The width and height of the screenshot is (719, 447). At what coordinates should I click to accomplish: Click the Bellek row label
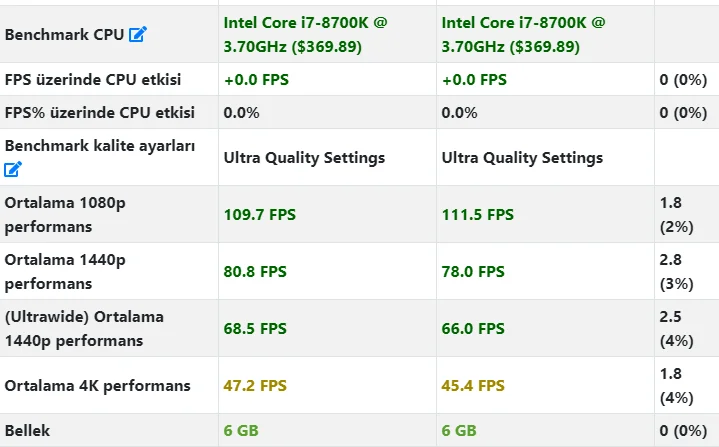[x=27, y=430]
